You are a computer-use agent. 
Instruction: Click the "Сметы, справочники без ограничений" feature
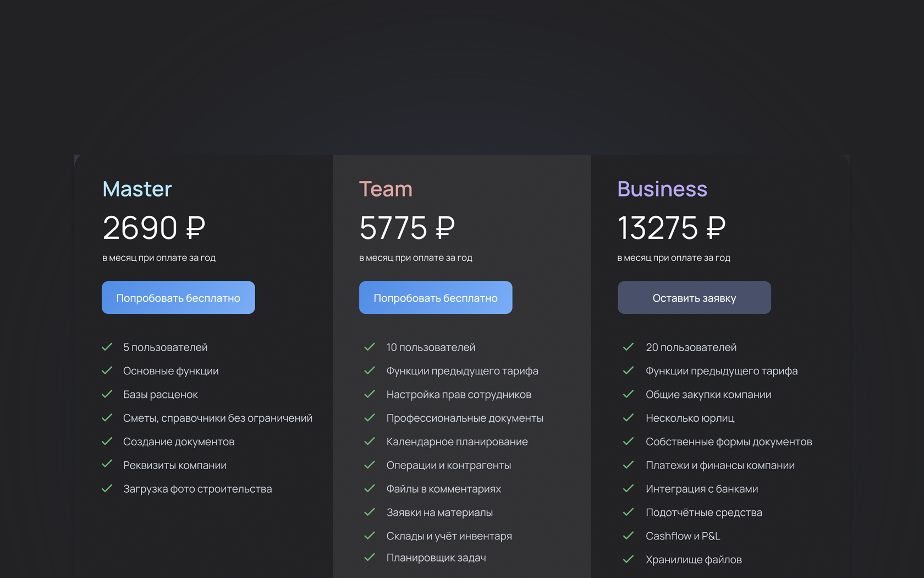click(x=218, y=418)
